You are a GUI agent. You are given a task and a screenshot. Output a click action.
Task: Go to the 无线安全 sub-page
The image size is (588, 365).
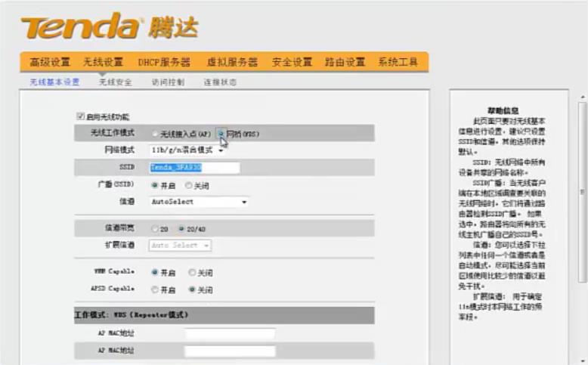tap(115, 82)
